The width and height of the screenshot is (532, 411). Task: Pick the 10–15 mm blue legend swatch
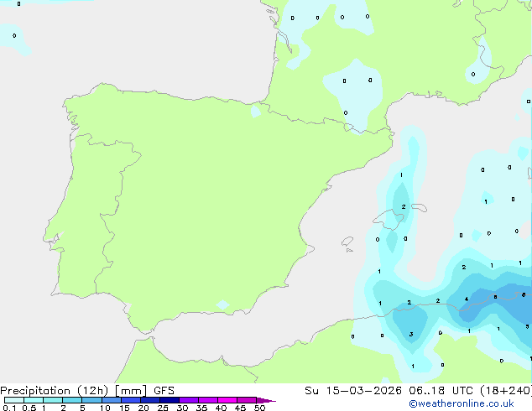[112, 400]
